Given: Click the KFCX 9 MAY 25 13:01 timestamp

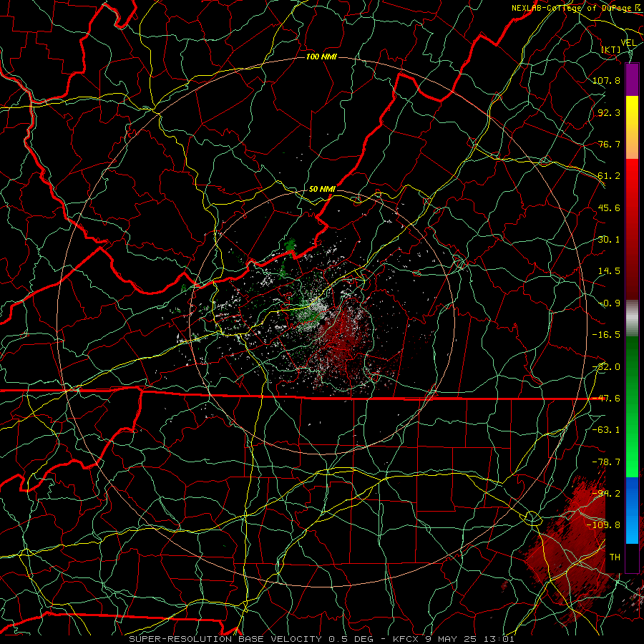Looking at the screenshot, I should point(454,639).
